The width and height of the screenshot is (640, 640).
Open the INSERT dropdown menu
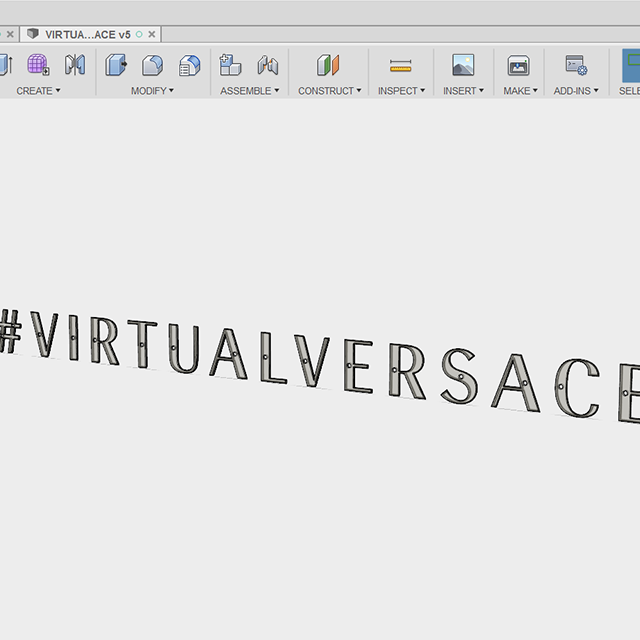(x=463, y=91)
